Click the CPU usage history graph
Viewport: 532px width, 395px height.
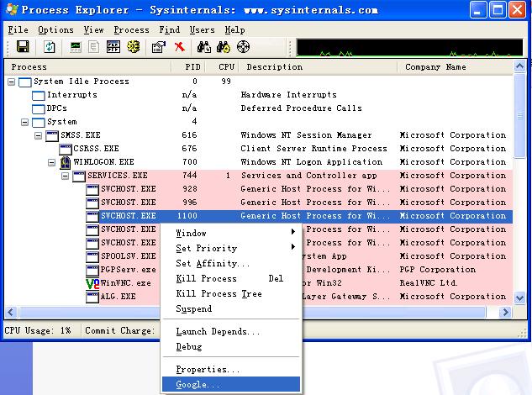[409, 48]
